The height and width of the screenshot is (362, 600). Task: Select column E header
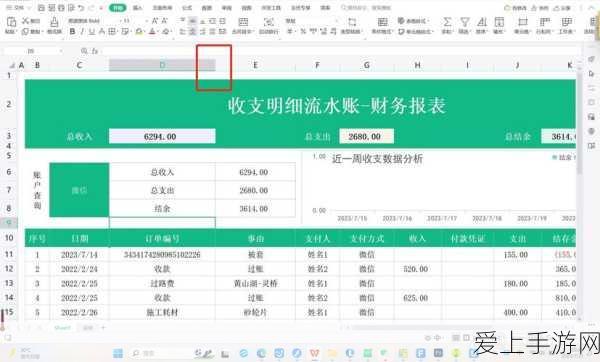[255, 65]
